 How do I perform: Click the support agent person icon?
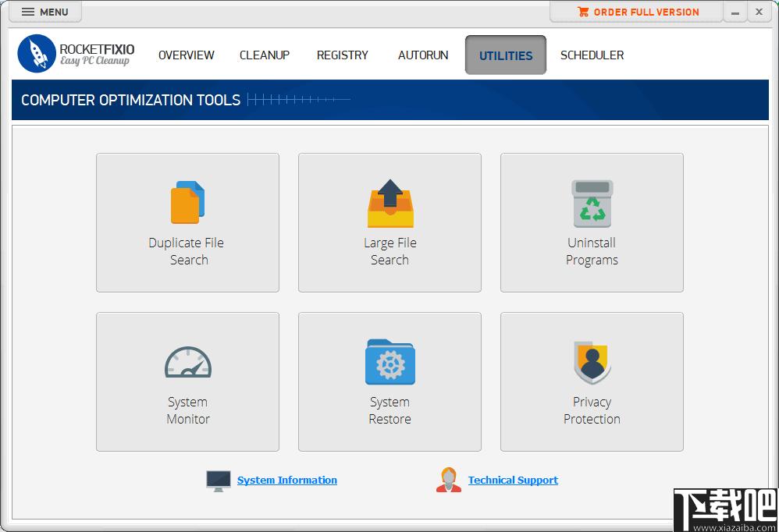pyautogui.click(x=449, y=480)
